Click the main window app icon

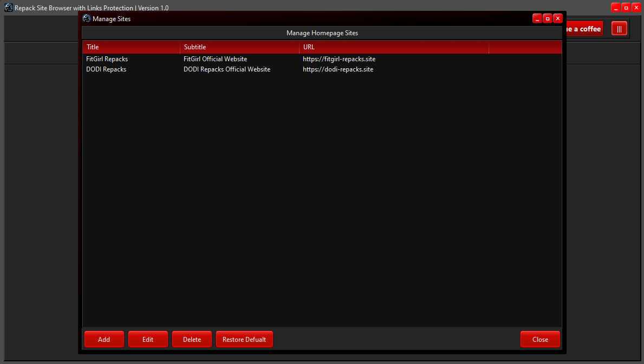click(9, 8)
